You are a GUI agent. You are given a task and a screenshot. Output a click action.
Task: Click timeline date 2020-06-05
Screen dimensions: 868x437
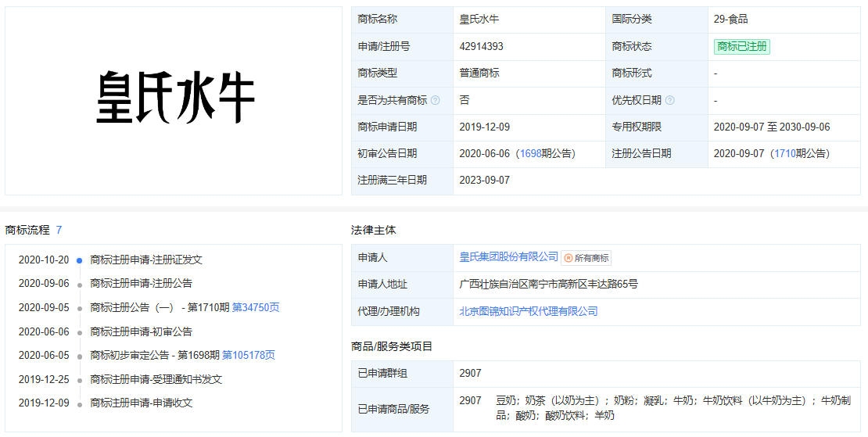pyautogui.click(x=44, y=355)
